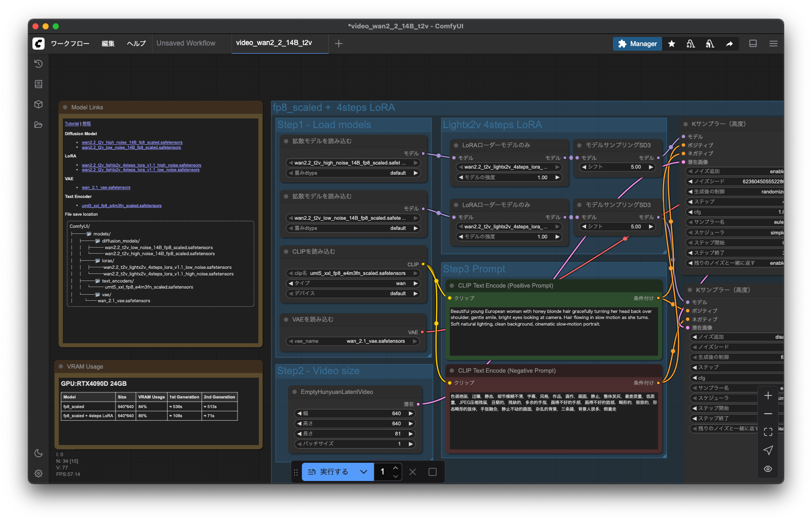Click the star icon next to Manager
Image resolution: width=812 pixels, height=521 pixels.
pyautogui.click(x=672, y=44)
